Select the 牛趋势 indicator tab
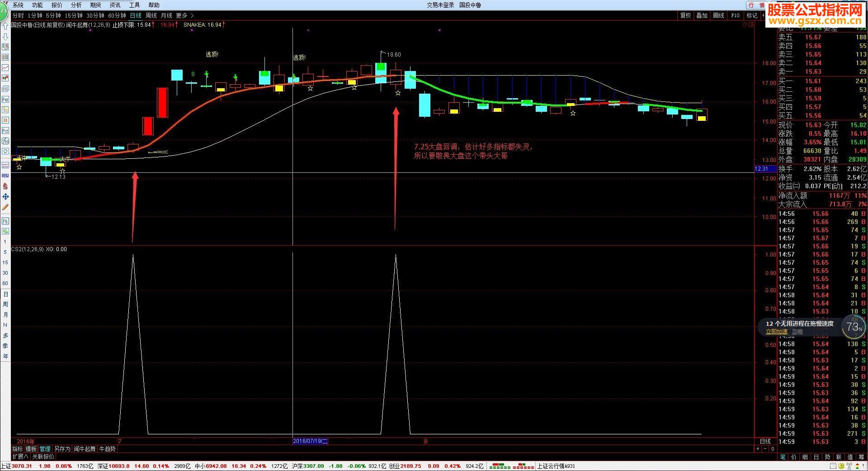Image resolution: width=868 pixels, height=471 pixels. point(108,449)
